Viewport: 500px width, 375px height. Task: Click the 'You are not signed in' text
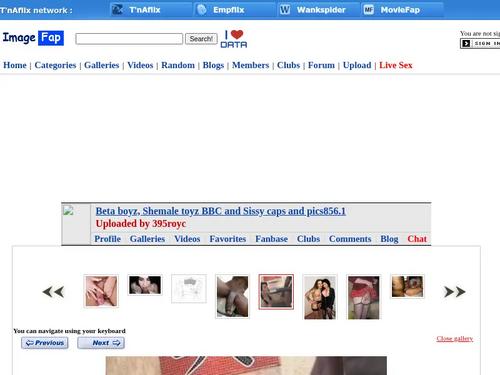[480, 33]
